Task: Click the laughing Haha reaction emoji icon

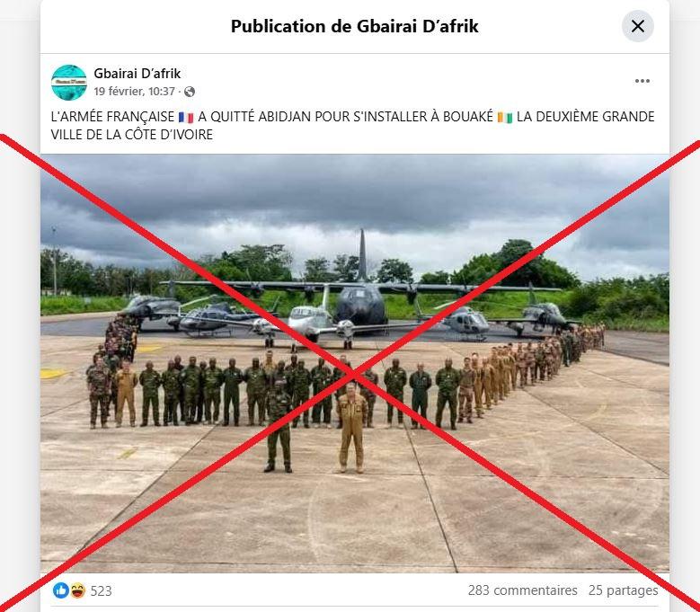Action: [77, 590]
